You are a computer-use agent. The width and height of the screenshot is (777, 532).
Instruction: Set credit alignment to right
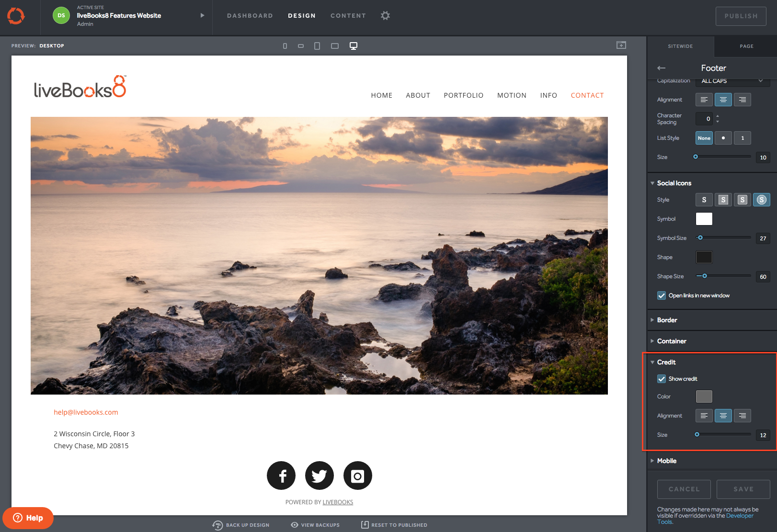(x=742, y=416)
